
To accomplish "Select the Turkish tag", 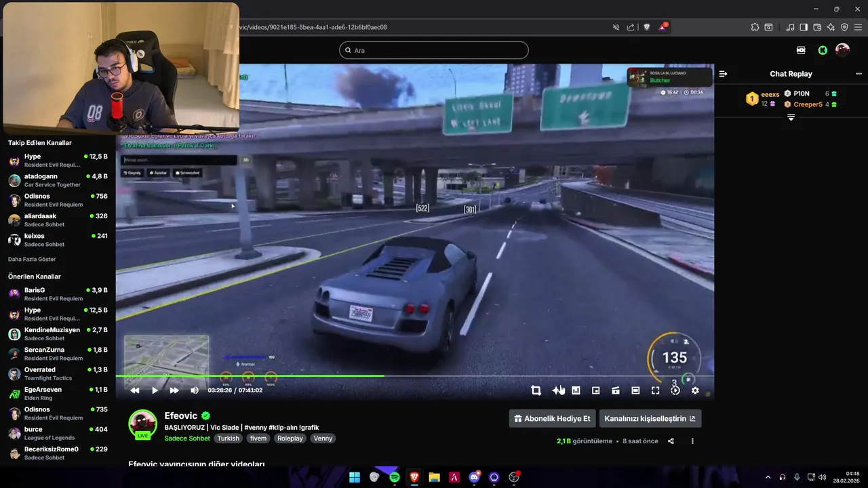I will [228, 439].
